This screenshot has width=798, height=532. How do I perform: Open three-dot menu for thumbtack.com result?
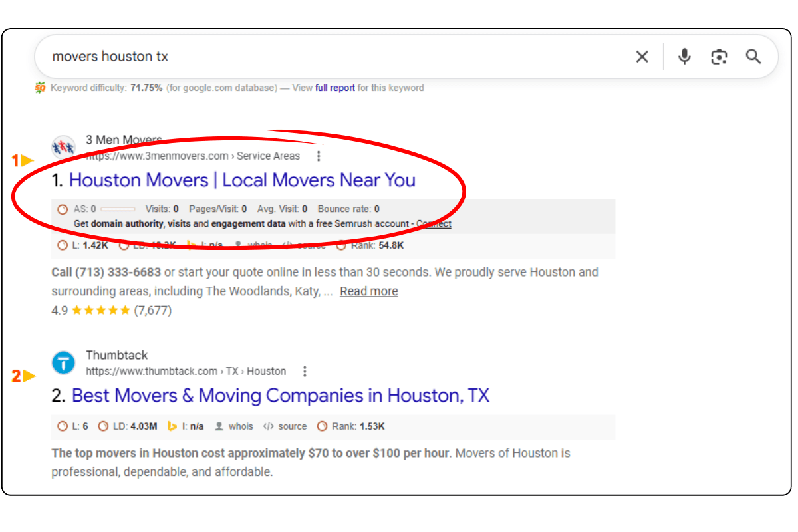(x=305, y=372)
